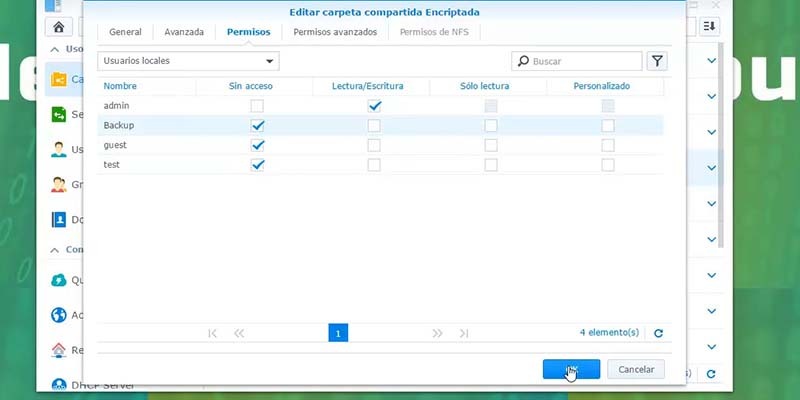Click the Cancelar button

(636, 369)
